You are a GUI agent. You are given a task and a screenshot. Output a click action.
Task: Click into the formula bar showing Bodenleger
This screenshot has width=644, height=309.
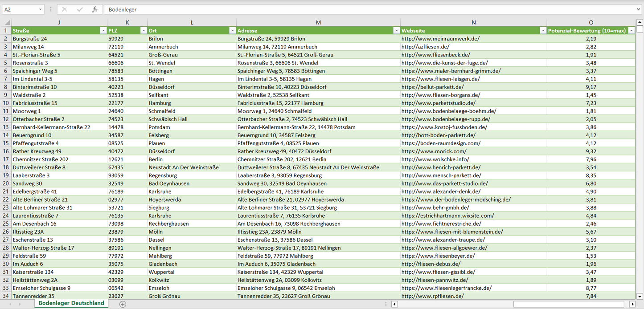(x=357, y=9)
